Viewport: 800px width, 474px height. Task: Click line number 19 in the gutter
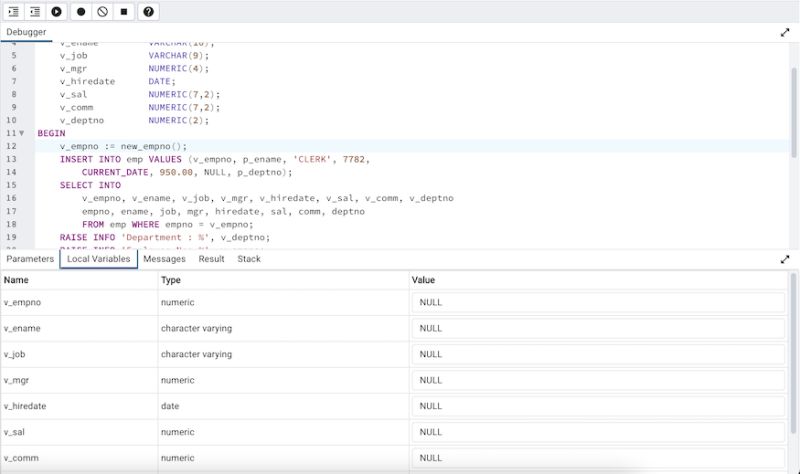pyautogui.click(x=11, y=237)
